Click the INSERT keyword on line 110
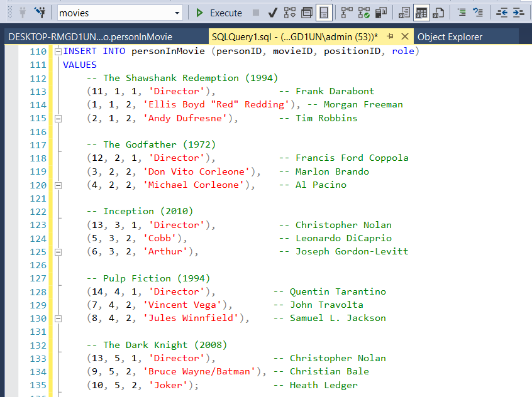This screenshot has height=397, width=532. coord(80,51)
